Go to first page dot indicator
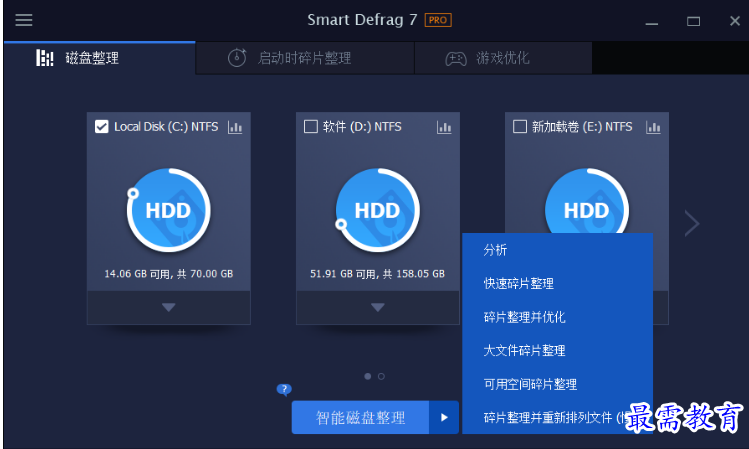Screen dimensions: 749x449 point(367,376)
